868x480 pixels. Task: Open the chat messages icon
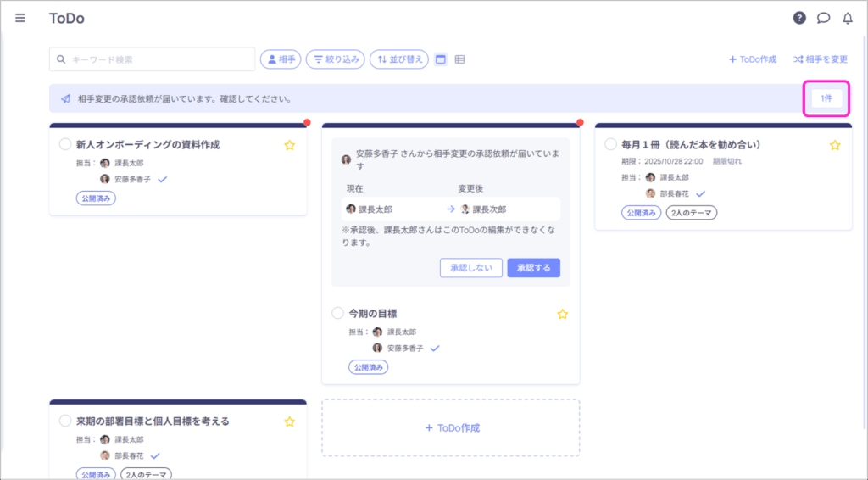tap(823, 18)
